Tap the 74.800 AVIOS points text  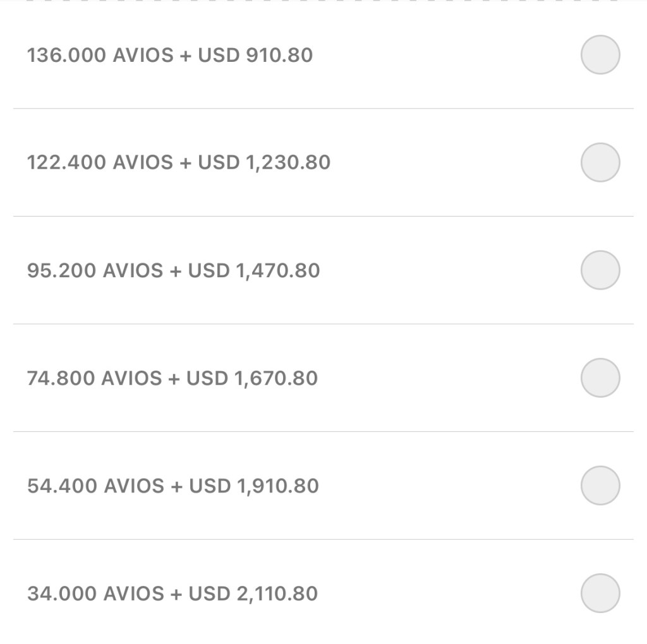94,378
